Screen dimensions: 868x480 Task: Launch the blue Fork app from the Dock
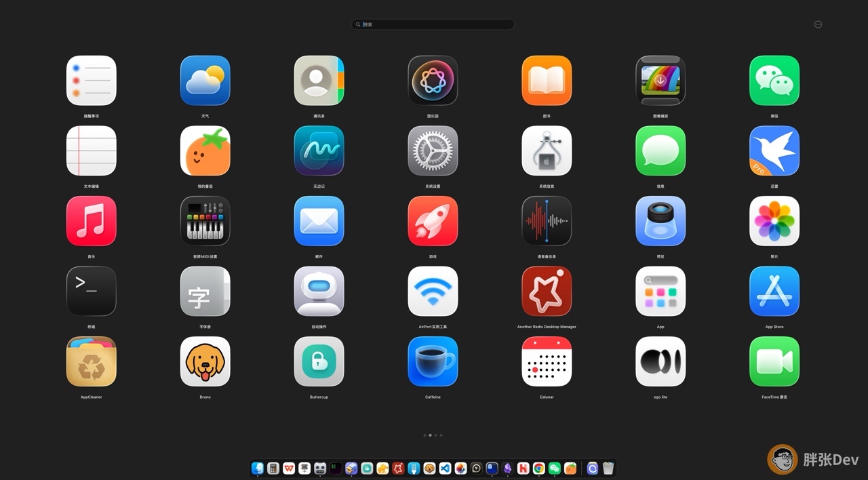tap(414, 468)
